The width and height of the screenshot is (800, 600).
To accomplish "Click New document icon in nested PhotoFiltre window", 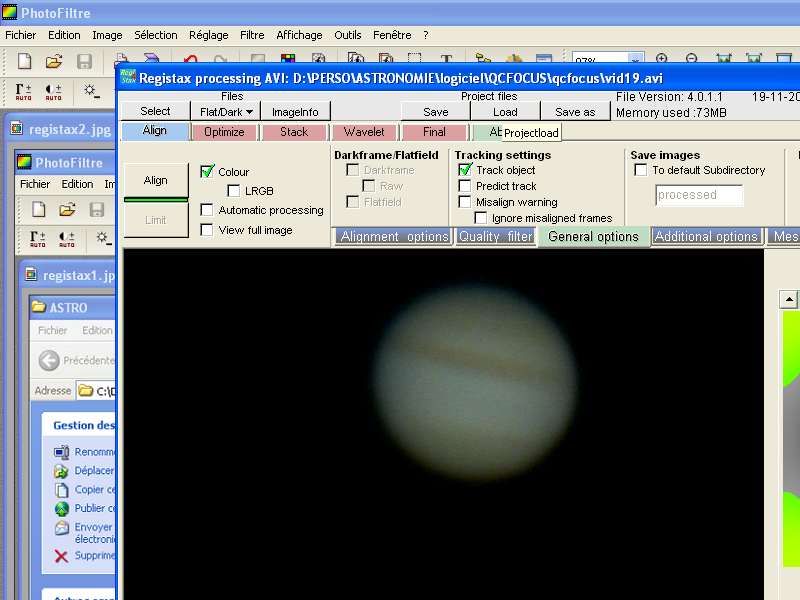I will tap(39, 209).
